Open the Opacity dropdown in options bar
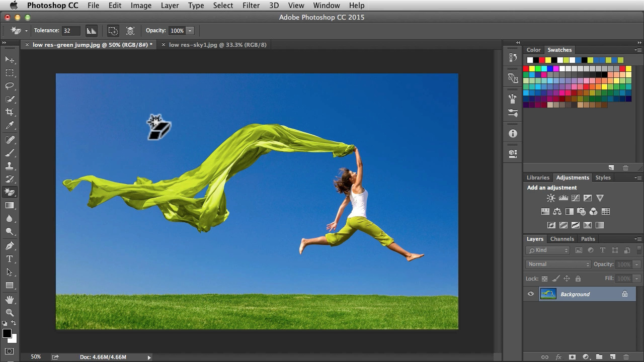The height and width of the screenshot is (362, 644). pyautogui.click(x=190, y=31)
